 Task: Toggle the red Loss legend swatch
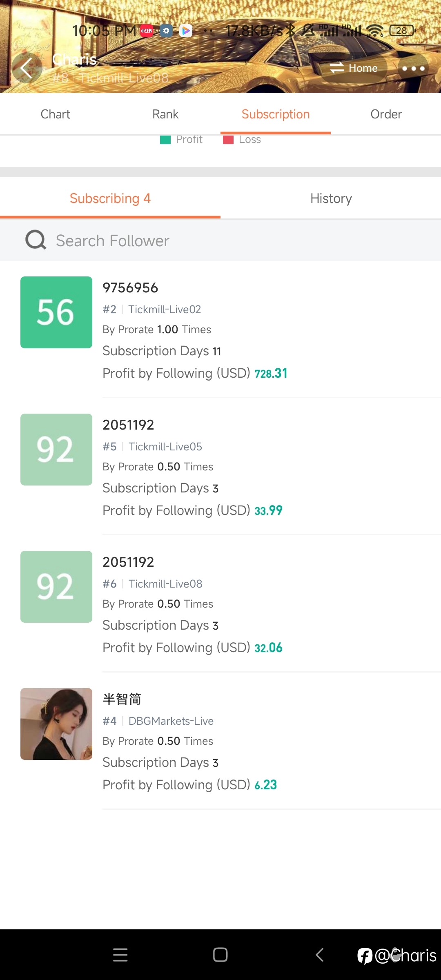tap(228, 140)
